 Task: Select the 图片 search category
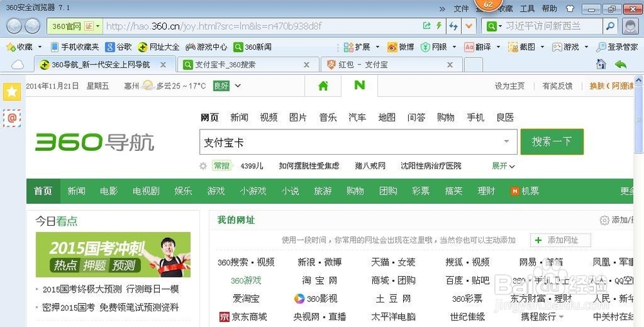point(298,117)
